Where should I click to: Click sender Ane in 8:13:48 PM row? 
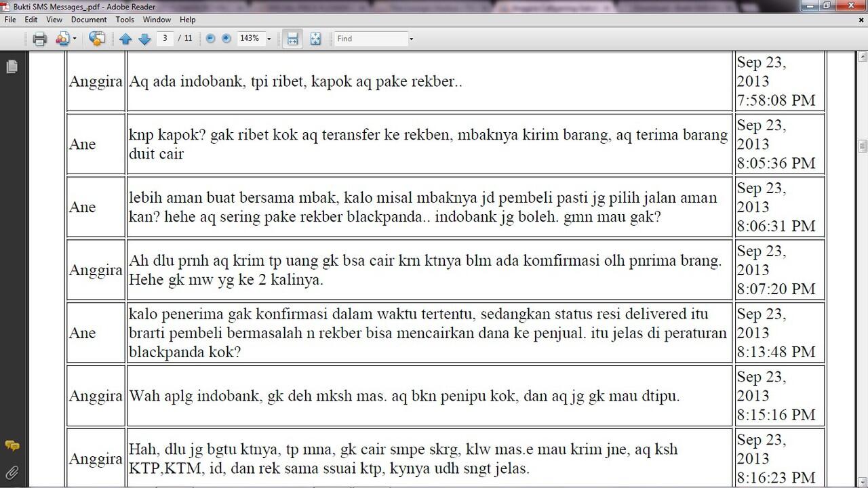(82, 333)
